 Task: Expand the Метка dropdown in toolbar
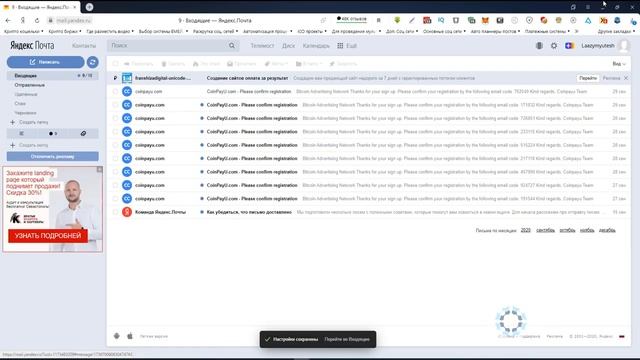click(276, 64)
